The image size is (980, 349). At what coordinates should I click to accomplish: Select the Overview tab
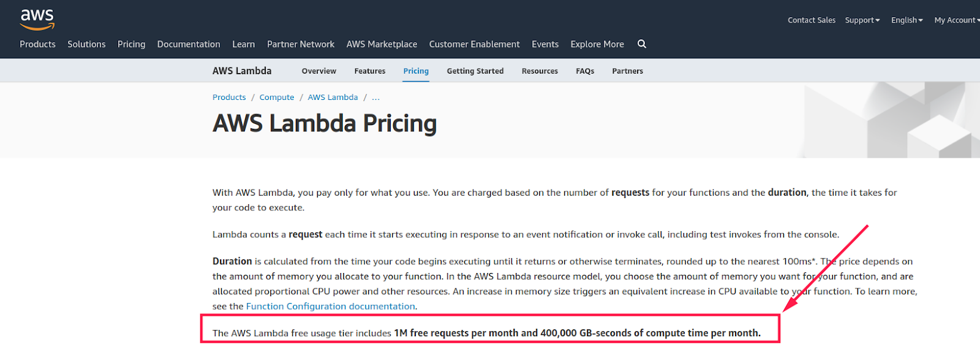(x=319, y=71)
